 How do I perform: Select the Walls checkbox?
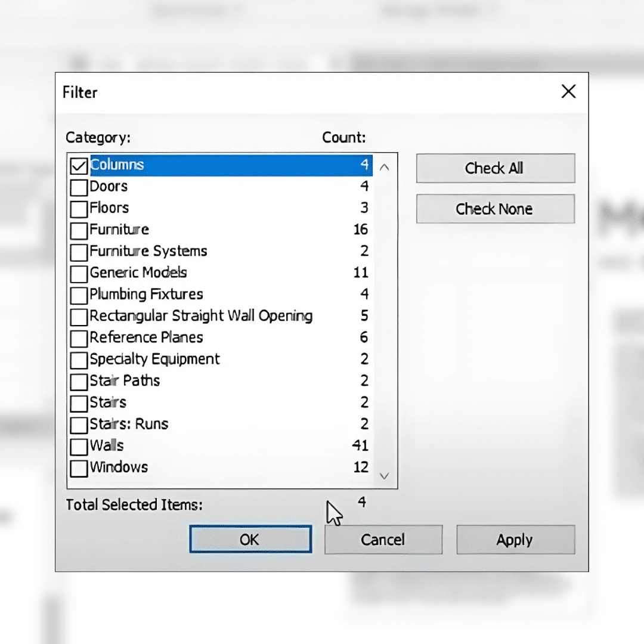pyautogui.click(x=79, y=447)
